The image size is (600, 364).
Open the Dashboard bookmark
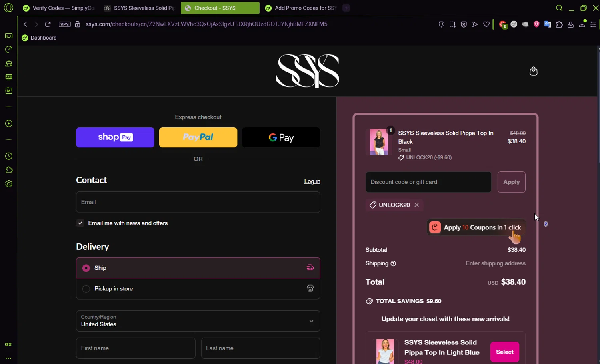pyautogui.click(x=39, y=38)
